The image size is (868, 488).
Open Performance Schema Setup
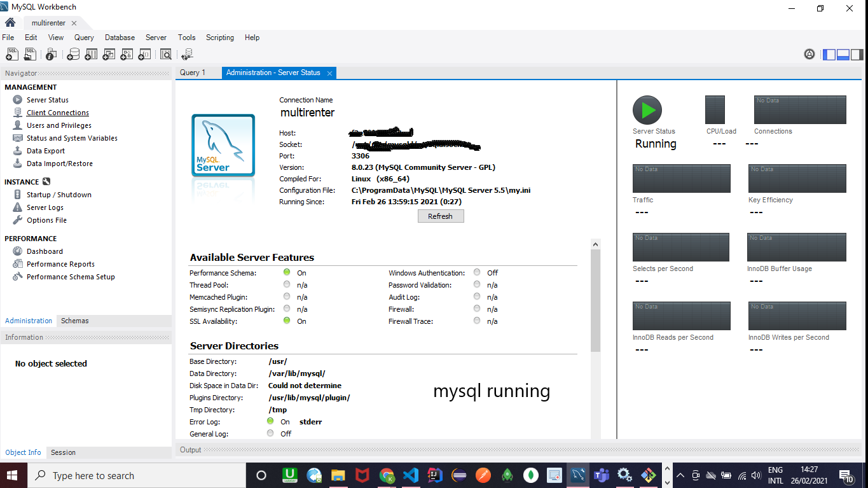(x=71, y=277)
